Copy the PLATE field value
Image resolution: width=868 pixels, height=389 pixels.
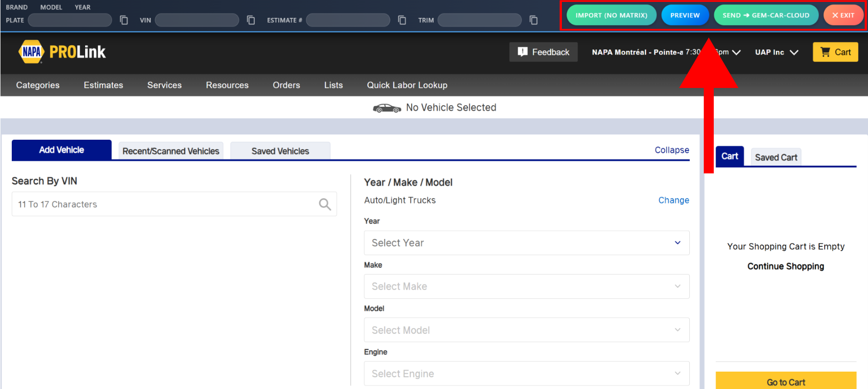click(124, 20)
